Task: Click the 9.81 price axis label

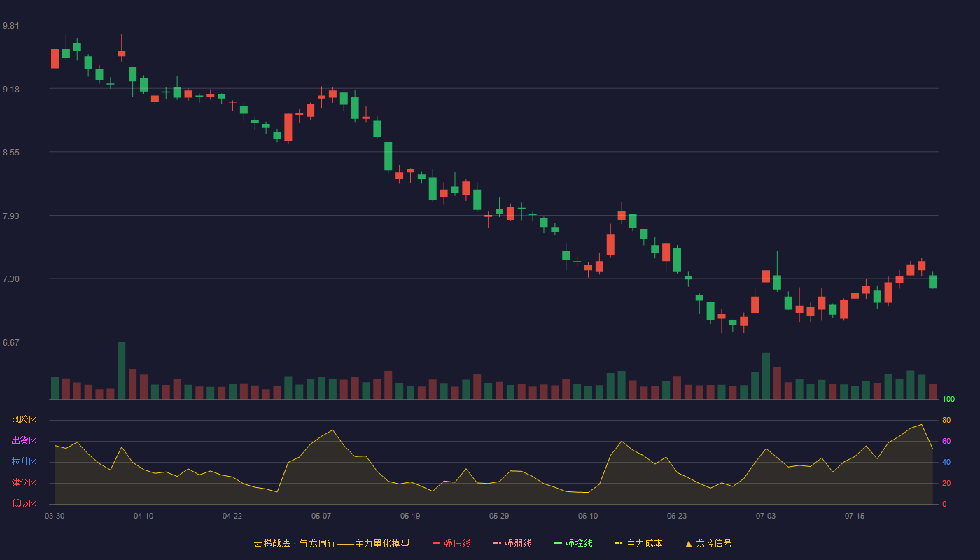Action: click(x=11, y=26)
